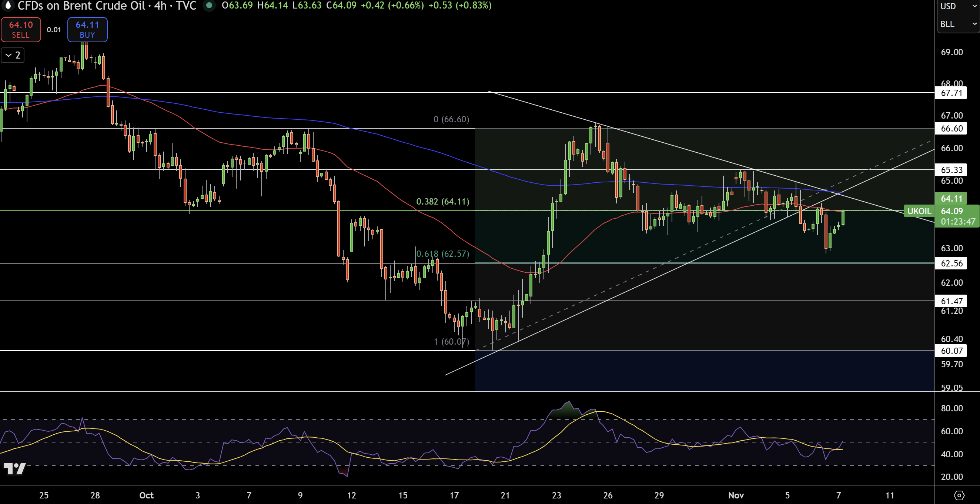Image resolution: width=980 pixels, height=504 pixels.
Task: Click the green market status dot
Action: [209, 5]
